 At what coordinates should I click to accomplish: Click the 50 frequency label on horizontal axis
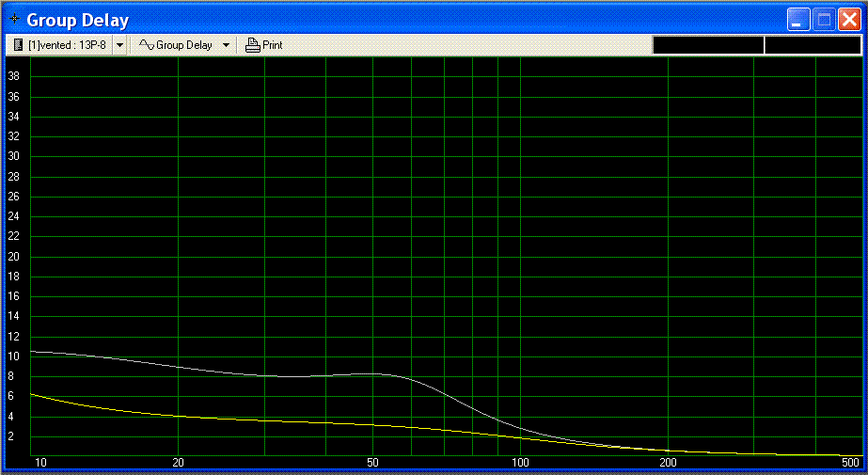(372, 463)
